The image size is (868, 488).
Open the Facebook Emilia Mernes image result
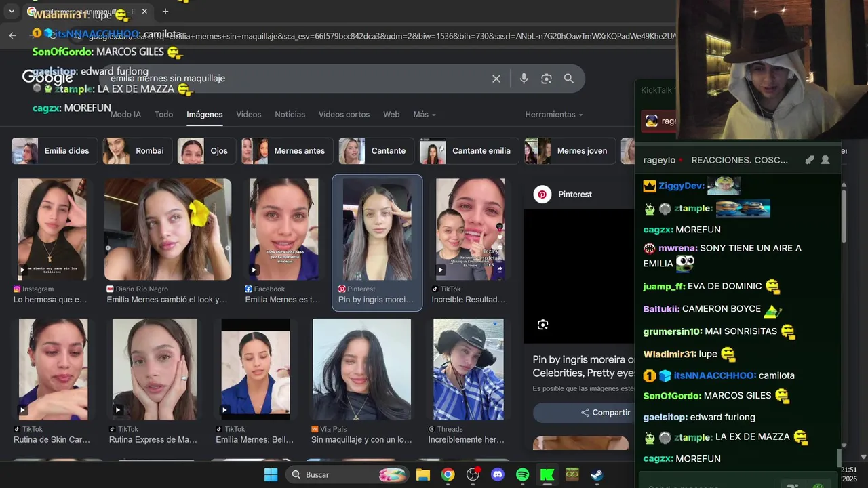(x=283, y=229)
